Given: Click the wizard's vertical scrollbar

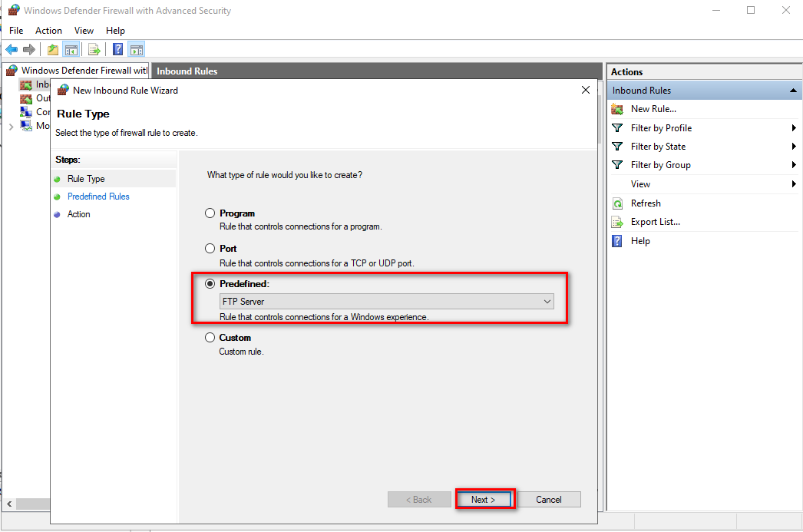Looking at the screenshot, I should point(600,115).
